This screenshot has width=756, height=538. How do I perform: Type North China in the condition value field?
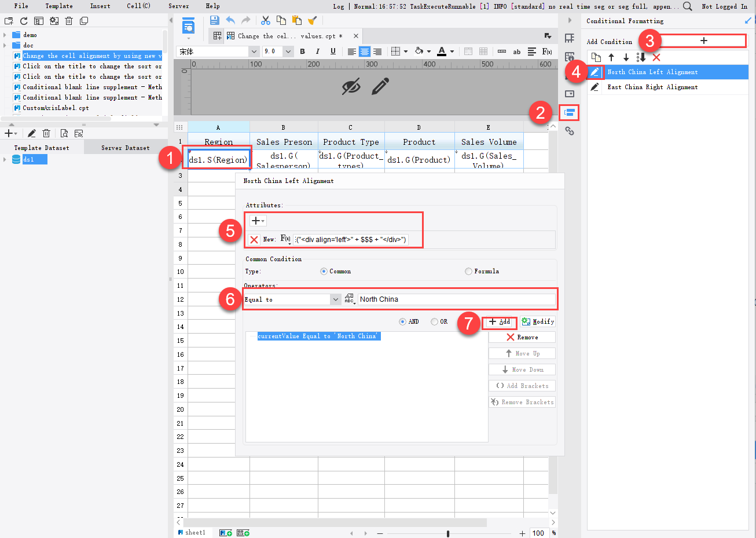pyautogui.click(x=457, y=299)
